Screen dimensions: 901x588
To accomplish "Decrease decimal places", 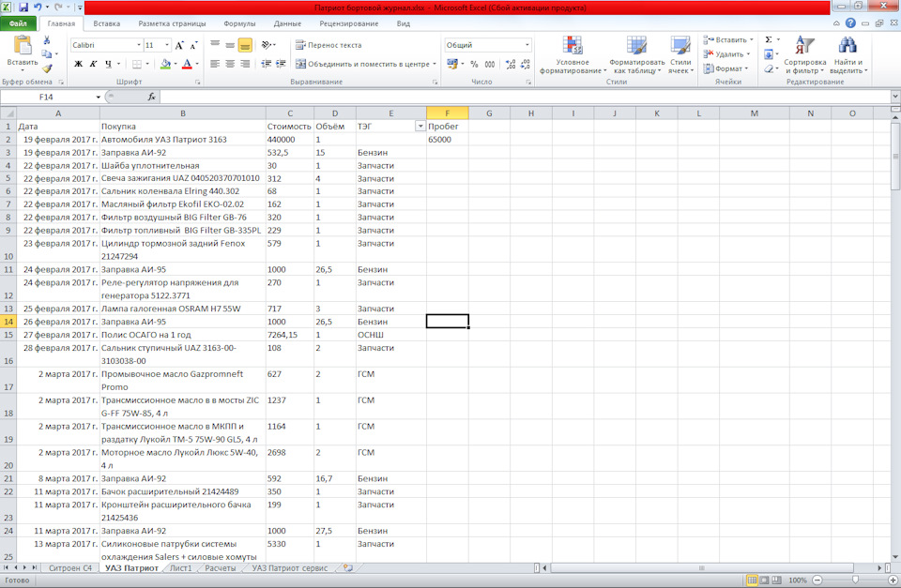I will (x=526, y=65).
